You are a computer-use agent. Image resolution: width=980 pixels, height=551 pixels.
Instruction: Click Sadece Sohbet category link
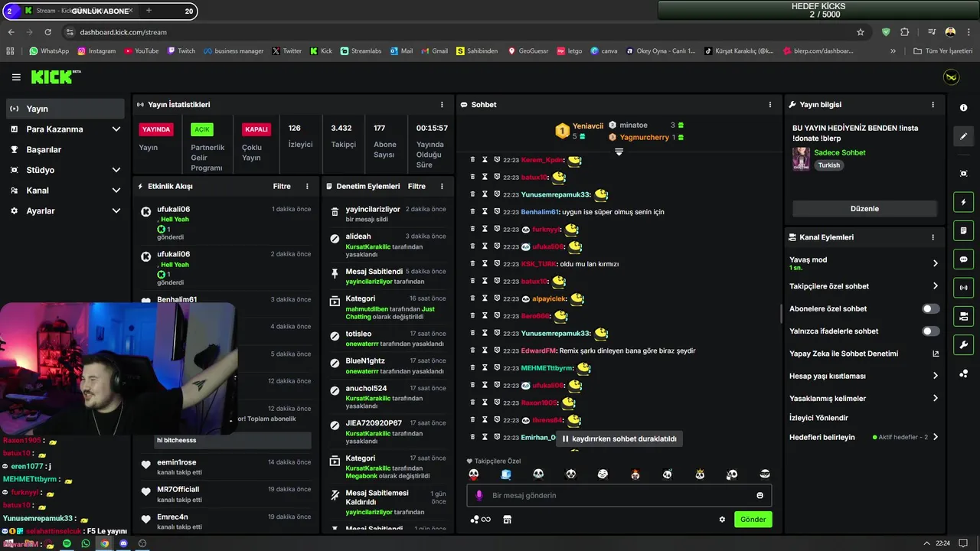840,152
